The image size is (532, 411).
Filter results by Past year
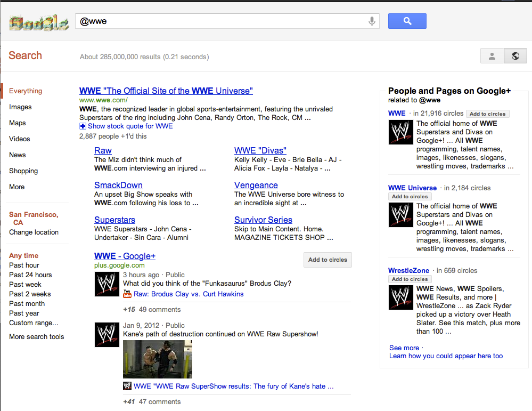click(24, 313)
